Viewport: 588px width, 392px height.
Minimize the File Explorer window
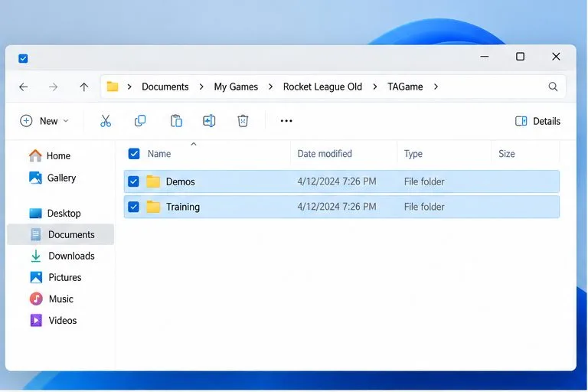(485, 57)
